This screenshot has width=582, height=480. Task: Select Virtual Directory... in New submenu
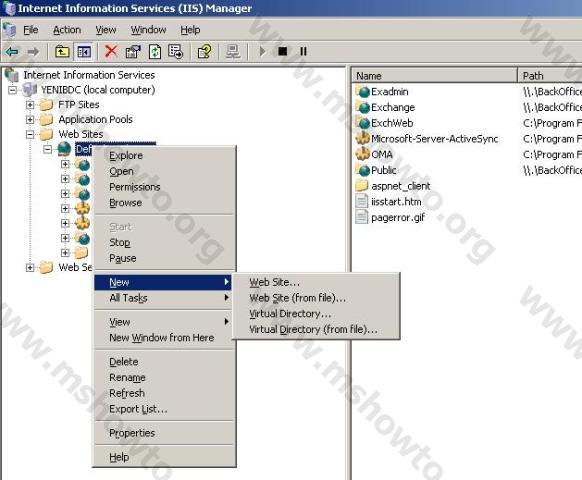click(x=316, y=314)
